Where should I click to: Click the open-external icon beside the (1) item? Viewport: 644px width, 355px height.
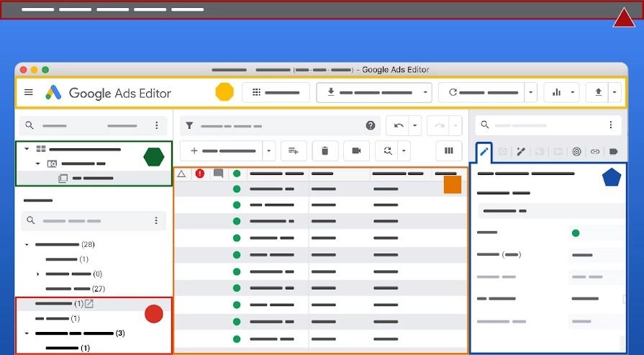(89, 304)
